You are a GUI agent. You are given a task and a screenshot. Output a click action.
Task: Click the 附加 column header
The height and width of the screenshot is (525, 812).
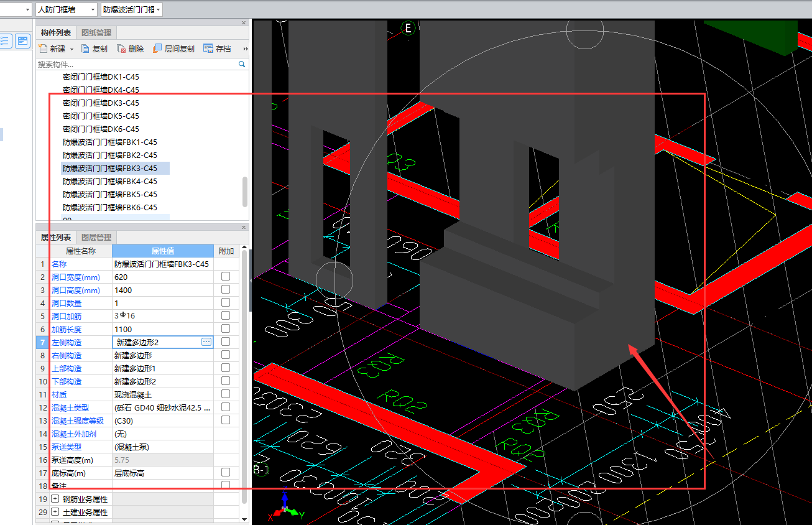226,251
